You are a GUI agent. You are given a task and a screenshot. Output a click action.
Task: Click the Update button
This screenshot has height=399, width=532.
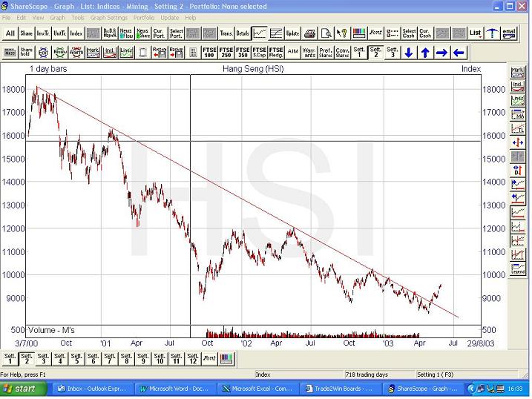[292, 33]
